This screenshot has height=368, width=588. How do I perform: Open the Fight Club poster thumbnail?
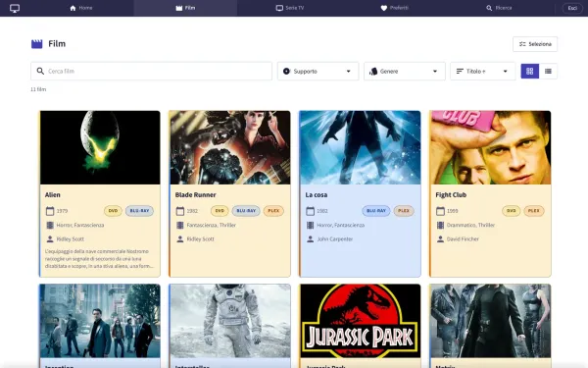pyautogui.click(x=491, y=147)
